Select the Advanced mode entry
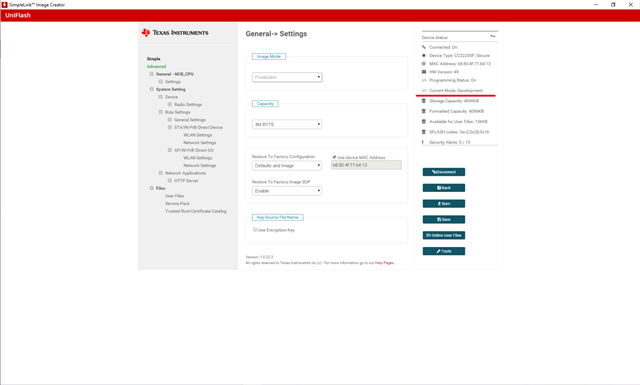Screen dimensions: 640x385 coord(156,66)
